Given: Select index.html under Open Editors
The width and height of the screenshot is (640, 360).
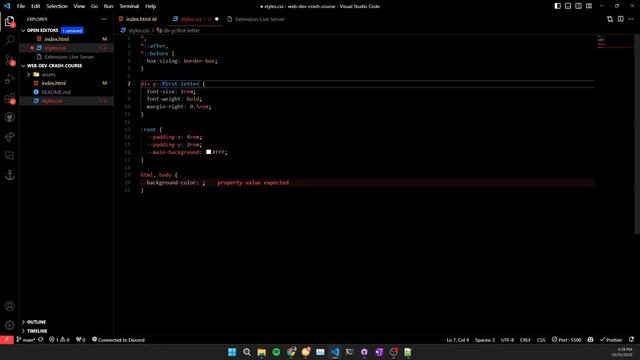Looking at the screenshot, I should 57,39.
